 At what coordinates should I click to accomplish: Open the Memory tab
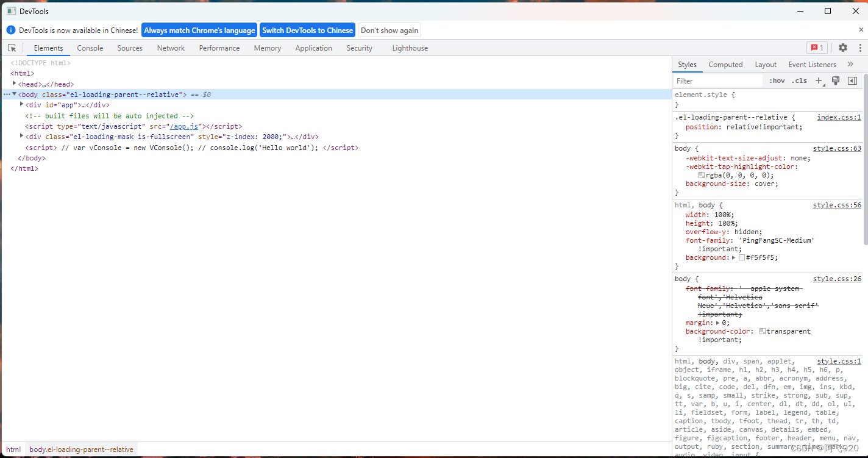(268, 48)
